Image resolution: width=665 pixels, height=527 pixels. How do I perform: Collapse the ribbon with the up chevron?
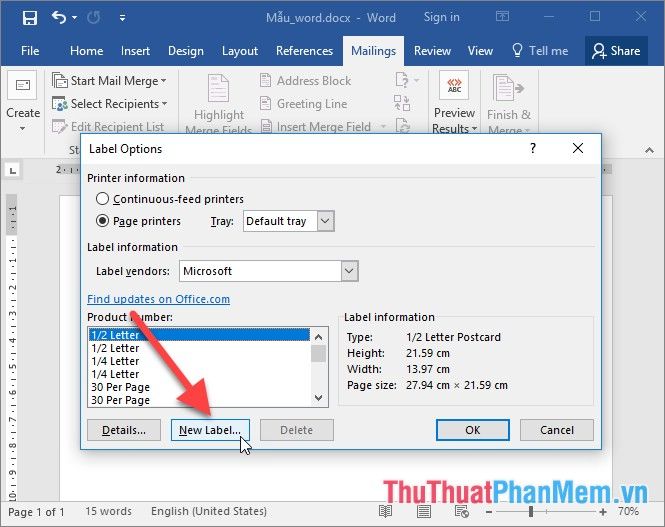pos(649,150)
